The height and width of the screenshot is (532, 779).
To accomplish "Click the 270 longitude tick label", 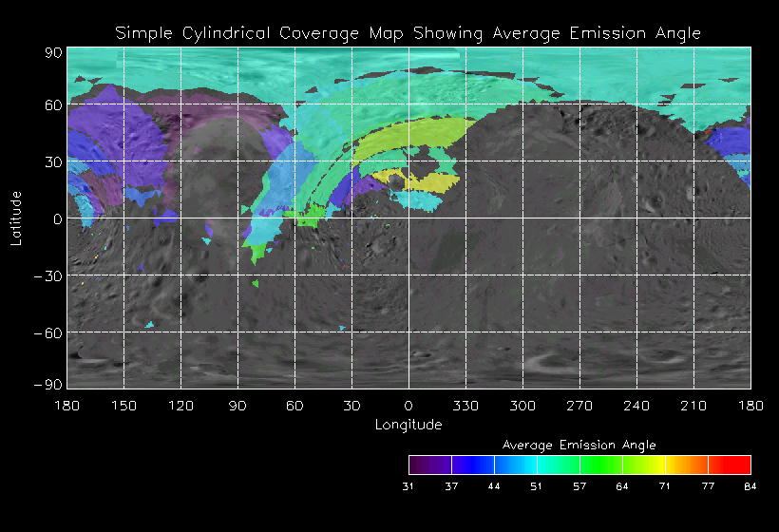I will coord(579,406).
